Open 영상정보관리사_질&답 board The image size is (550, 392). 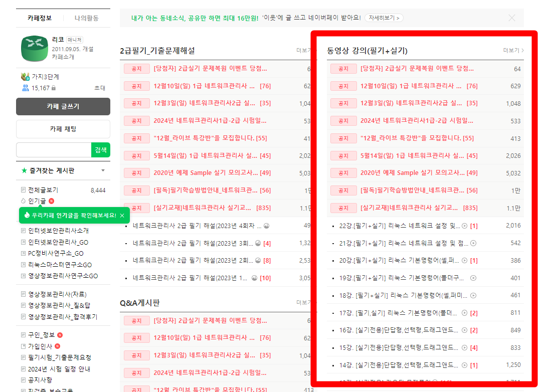click(59, 305)
